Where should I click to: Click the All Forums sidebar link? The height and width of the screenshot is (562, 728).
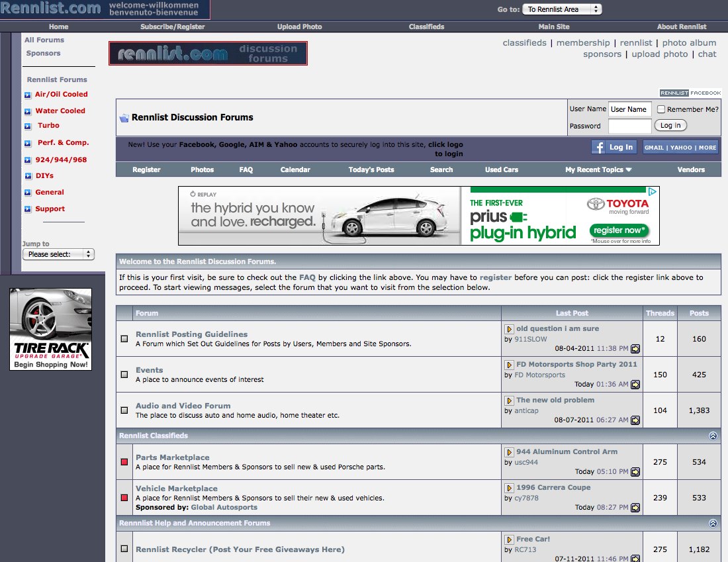(x=44, y=40)
